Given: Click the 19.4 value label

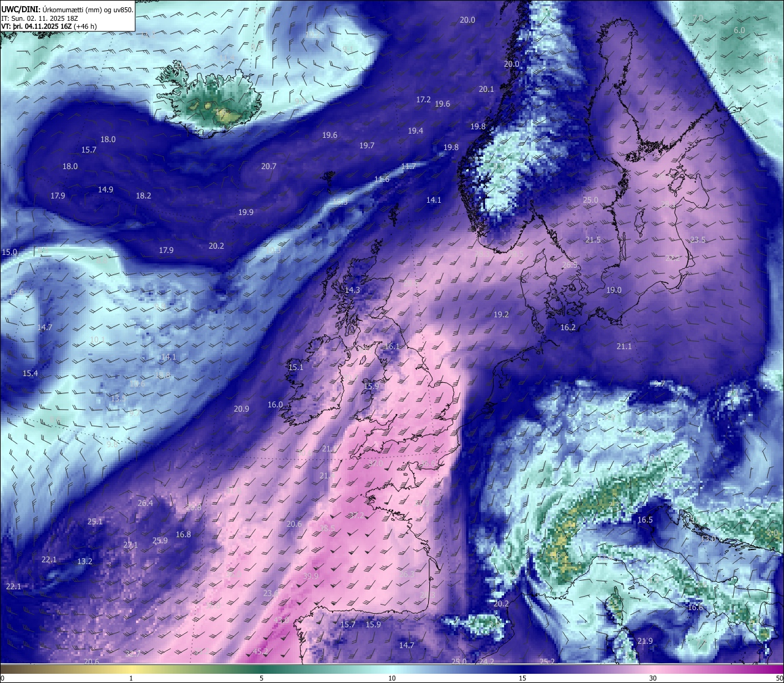Looking at the screenshot, I should (x=415, y=130).
